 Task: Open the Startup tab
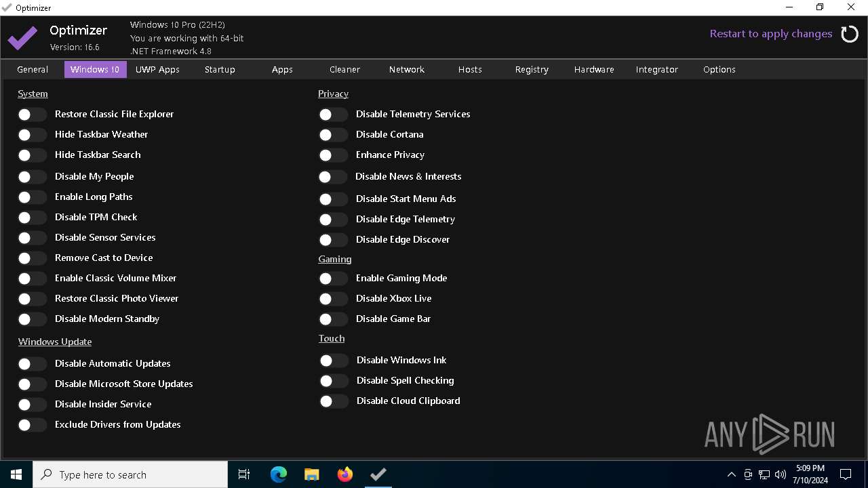coord(220,69)
